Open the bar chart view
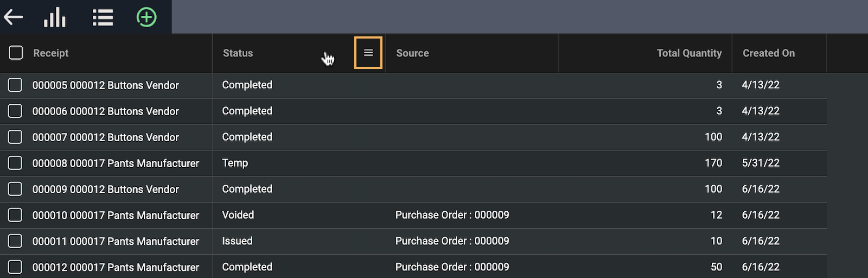The width and height of the screenshot is (868, 278). pyautogui.click(x=55, y=17)
